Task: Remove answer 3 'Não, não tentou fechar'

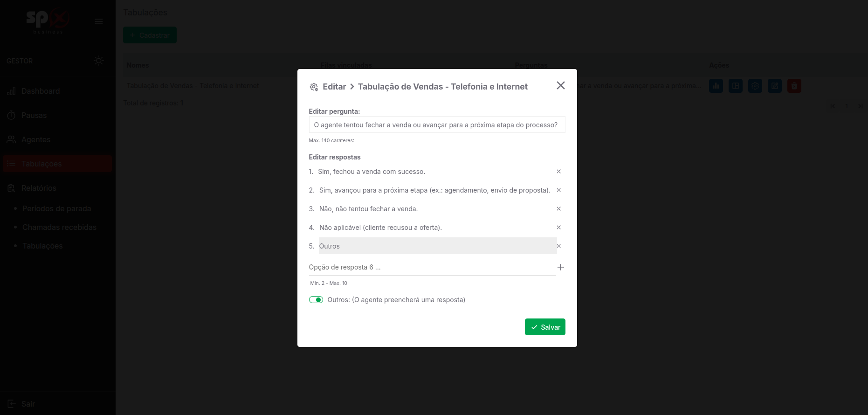Action: tap(558, 209)
